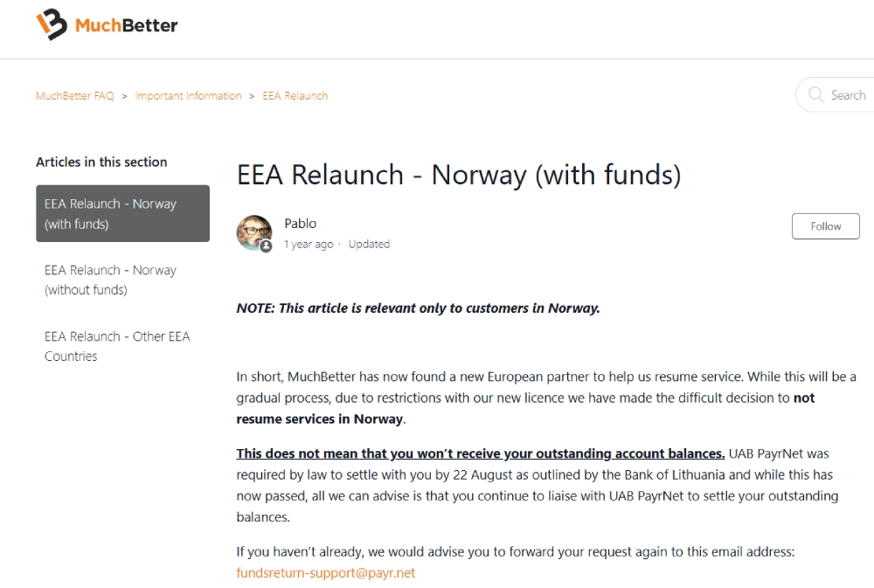Go to the MuchBetter FAQ breadcrumb
The width and height of the screenshot is (874, 588).
pyautogui.click(x=75, y=96)
